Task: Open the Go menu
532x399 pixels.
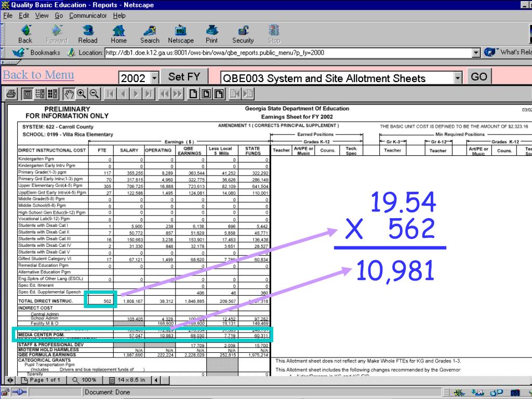Action: click(59, 16)
